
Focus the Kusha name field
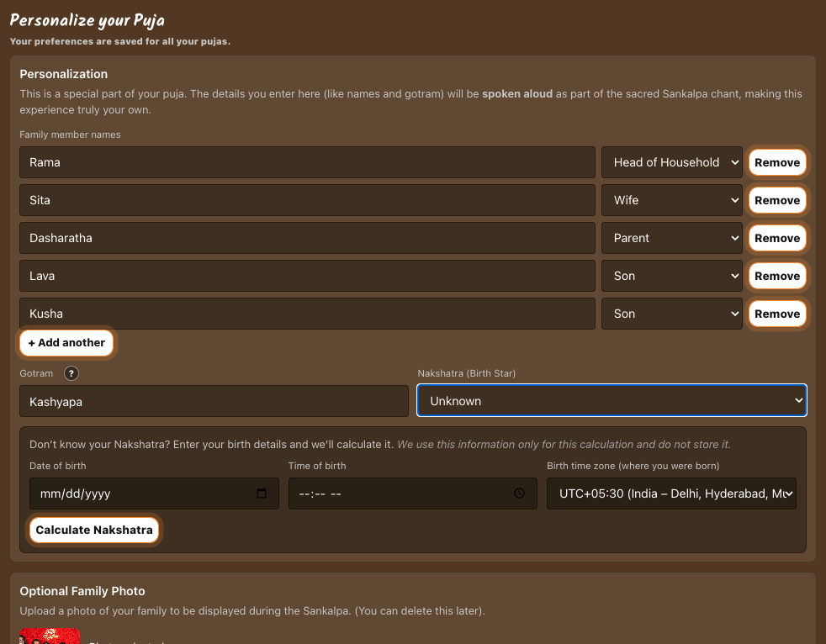pyautogui.click(x=307, y=314)
